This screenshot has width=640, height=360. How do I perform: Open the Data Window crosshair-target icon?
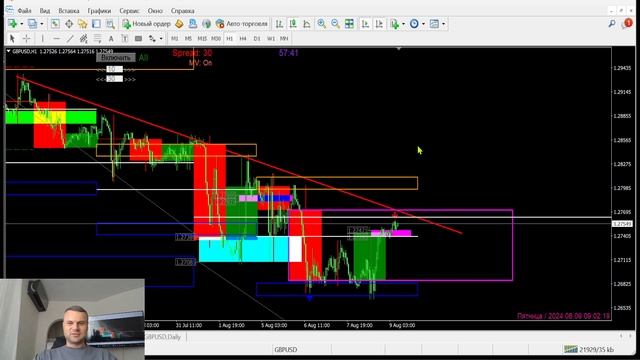click(x=69, y=24)
